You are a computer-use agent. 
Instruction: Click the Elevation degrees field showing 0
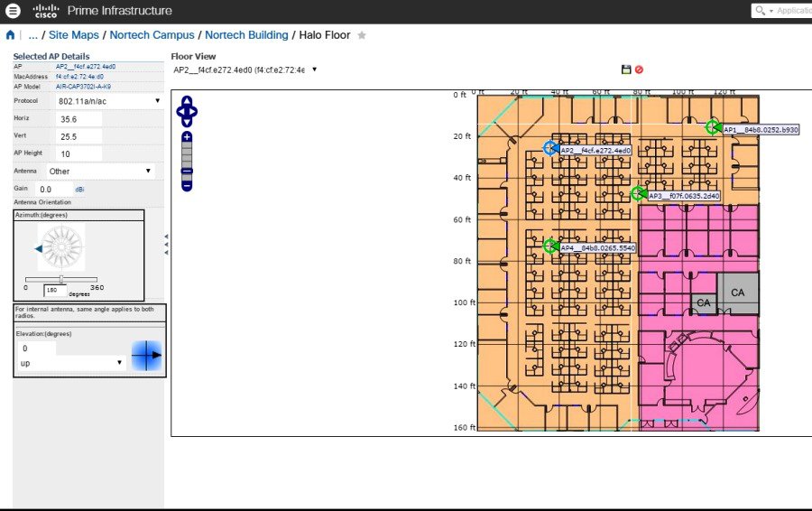pos(37,348)
